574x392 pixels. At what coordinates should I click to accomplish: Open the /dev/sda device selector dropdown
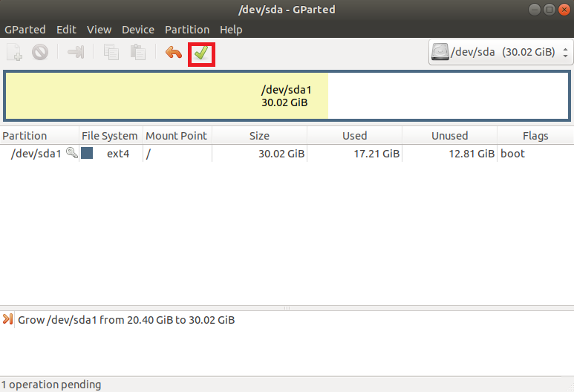click(x=500, y=52)
